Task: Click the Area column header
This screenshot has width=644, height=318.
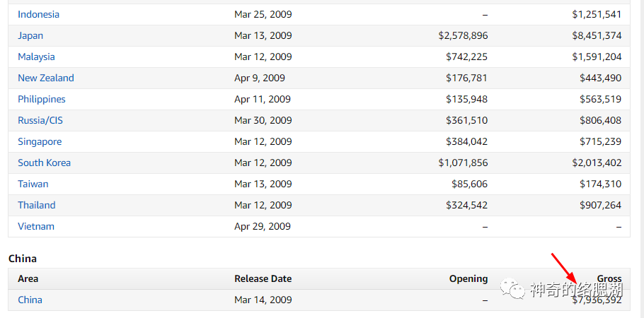Action: pyautogui.click(x=28, y=279)
